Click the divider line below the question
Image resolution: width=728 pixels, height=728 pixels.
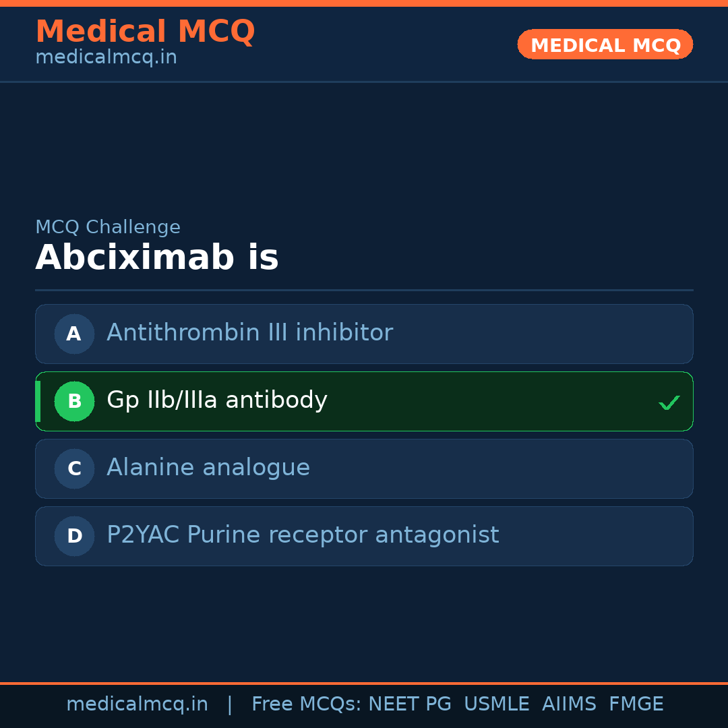click(x=364, y=290)
